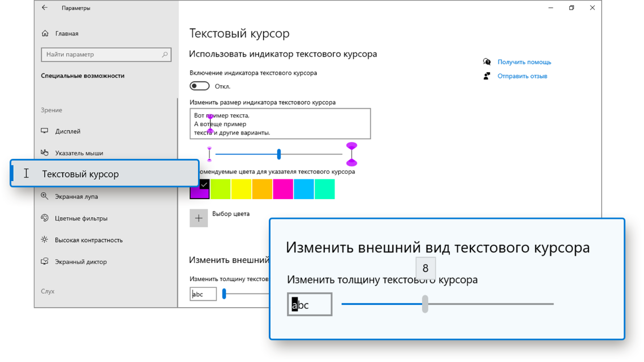Click the Текстовый курсор I-beam icon
The height and width of the screenshot is (362, 644).
tap(26, 174)
